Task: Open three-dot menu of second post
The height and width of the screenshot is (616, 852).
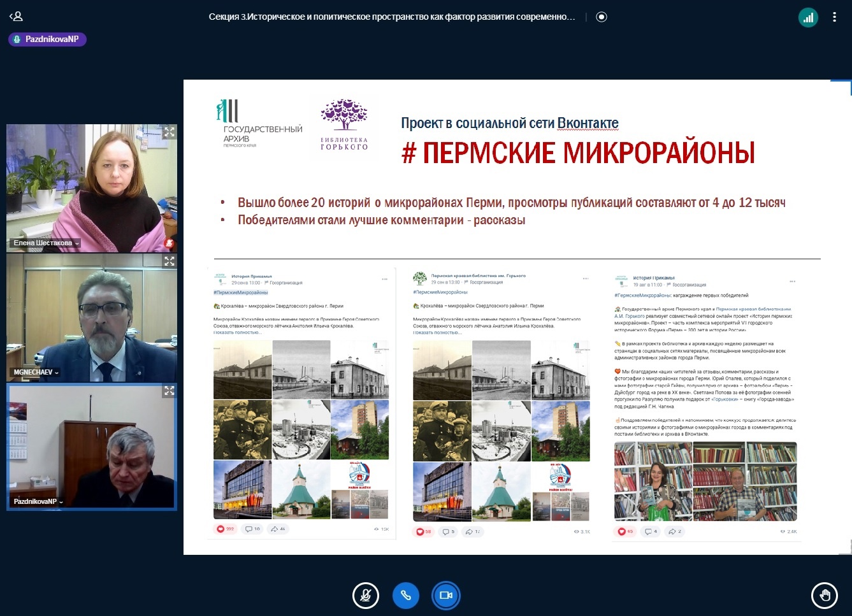Action: point(585,278)
